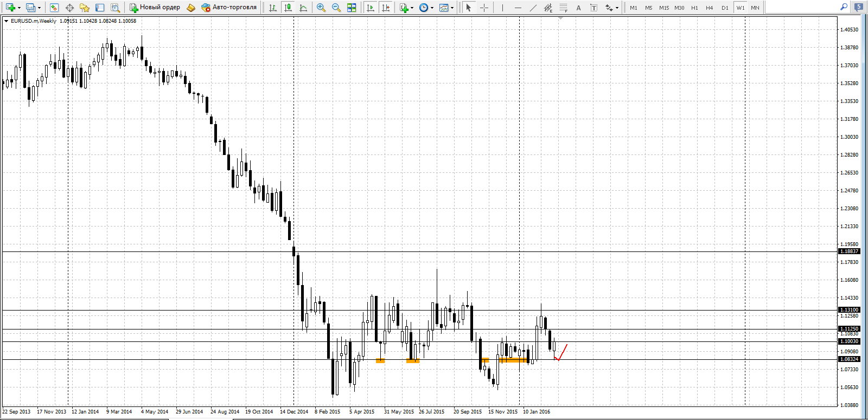
Task: Open the chat notifications bubble icon
Action: coord(858,7)
